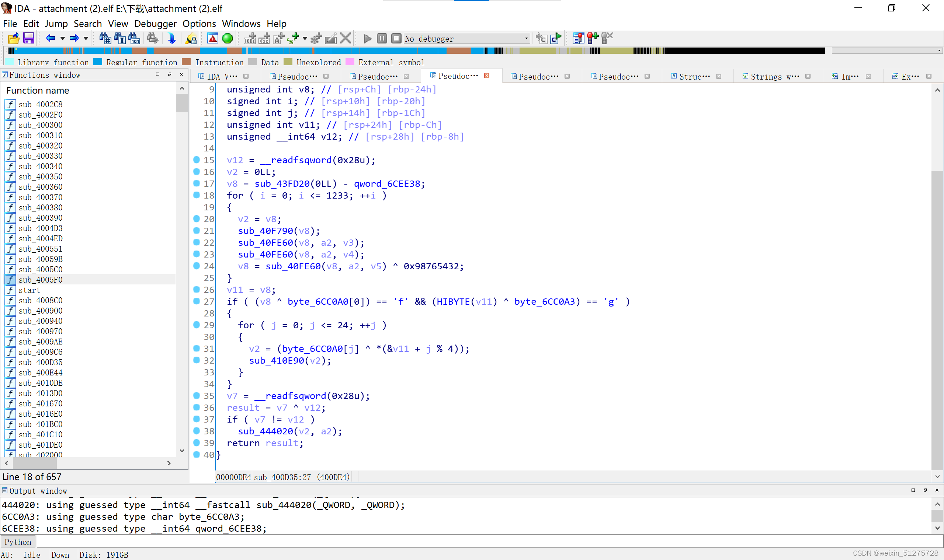944x560 pixels.
Task: Click the blue jump down arrow icon
Action: tap(172, 38)
